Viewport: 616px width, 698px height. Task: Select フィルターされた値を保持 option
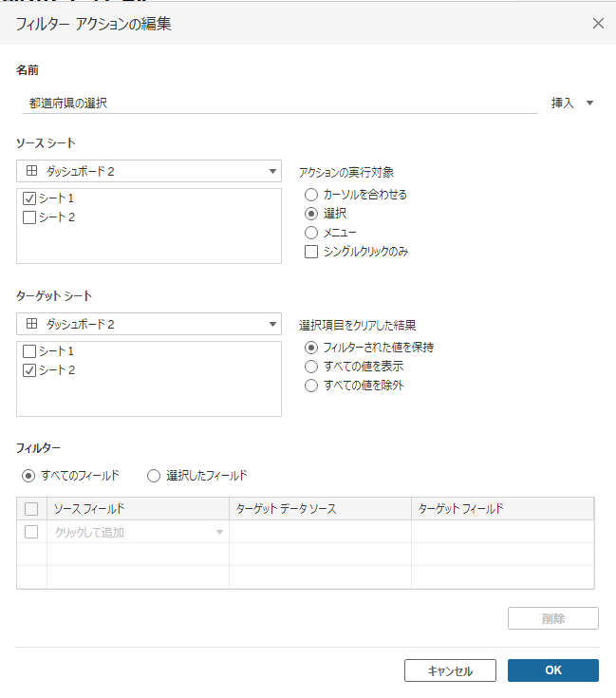[310, 348]
